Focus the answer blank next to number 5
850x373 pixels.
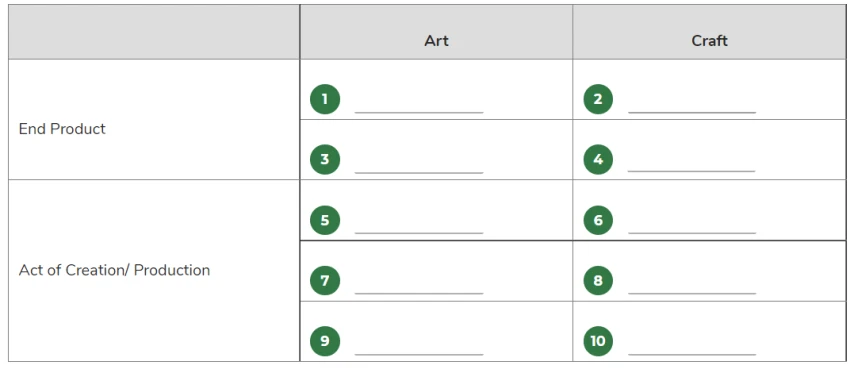pyautogui.click(x=418, y=233)
